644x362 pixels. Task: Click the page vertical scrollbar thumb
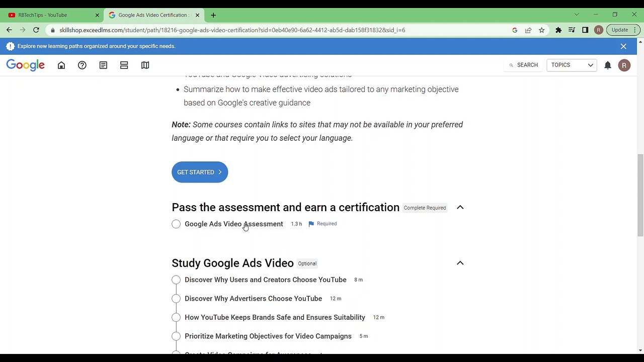pos(640,195)
